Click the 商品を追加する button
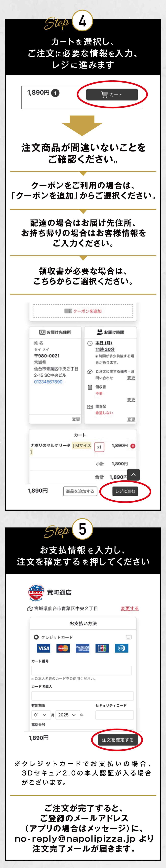The image size is (166, 868). click(80, 491)
